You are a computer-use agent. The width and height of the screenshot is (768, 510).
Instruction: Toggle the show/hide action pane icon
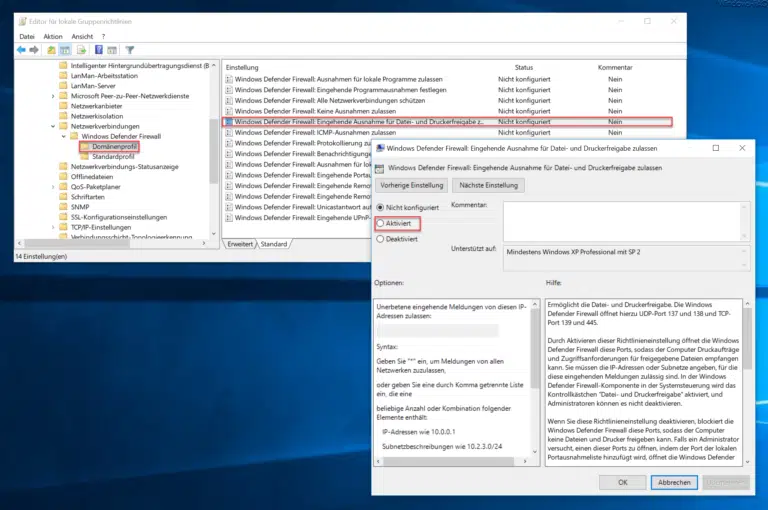pos(112,50)
